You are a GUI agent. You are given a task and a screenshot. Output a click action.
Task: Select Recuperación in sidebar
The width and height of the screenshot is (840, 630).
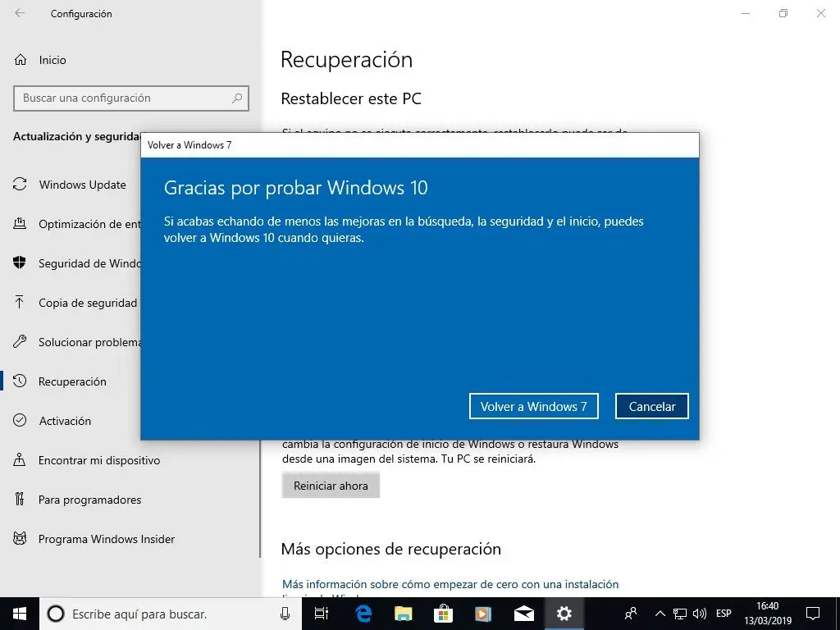(72, 381)
